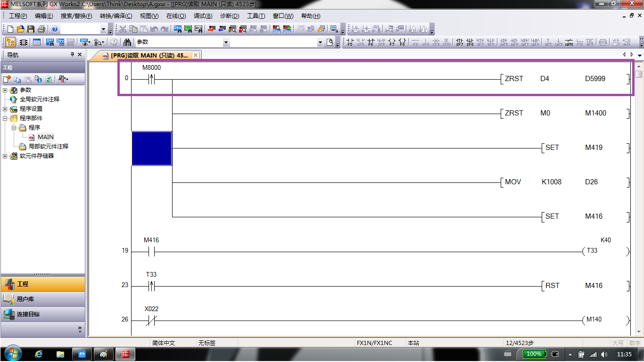This screenshot has width=644, height=362.
Task: Close the MAIN program tab
Action: pos(196,55)
